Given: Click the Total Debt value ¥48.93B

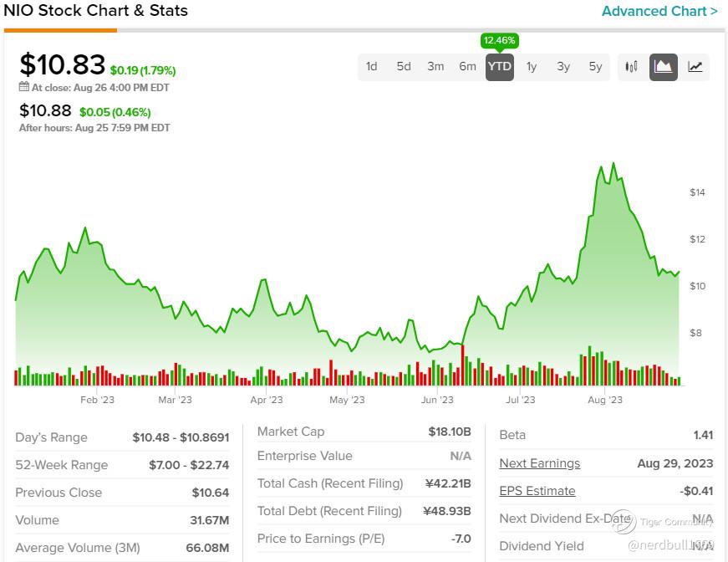Looking at the screenshot, I should (x=446, y=511).
